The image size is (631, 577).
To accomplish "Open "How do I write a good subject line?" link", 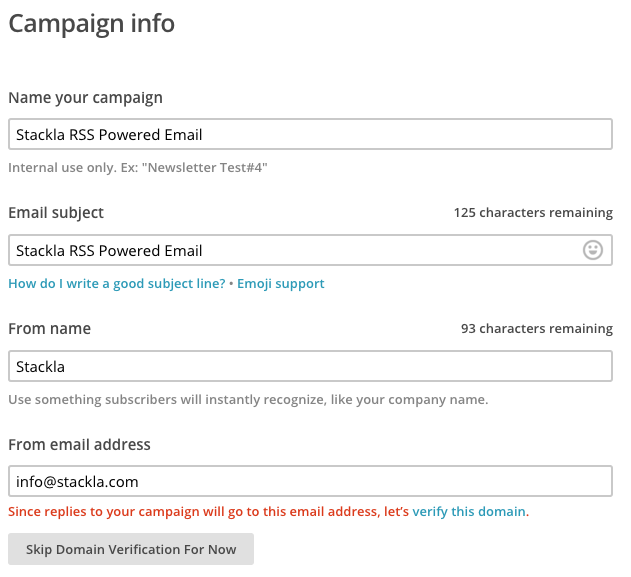I will pyautogui.click(x=117, y=284).
